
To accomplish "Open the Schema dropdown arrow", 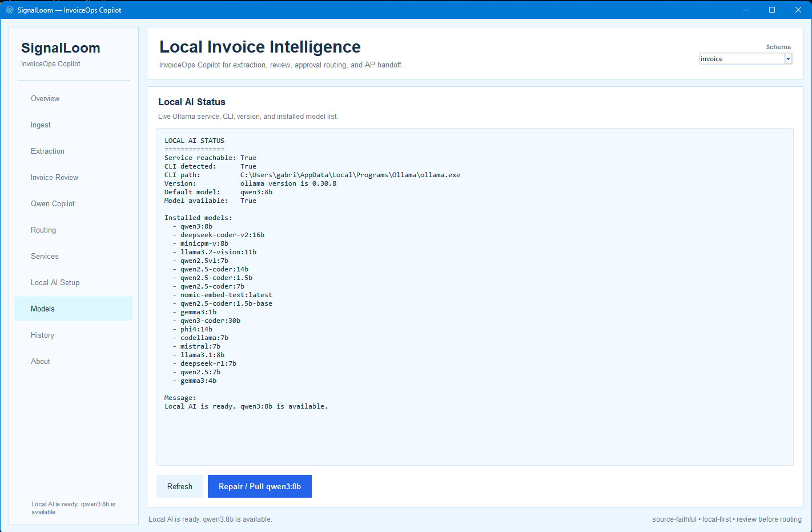I will pyautogui.click(x=788, y=59).
